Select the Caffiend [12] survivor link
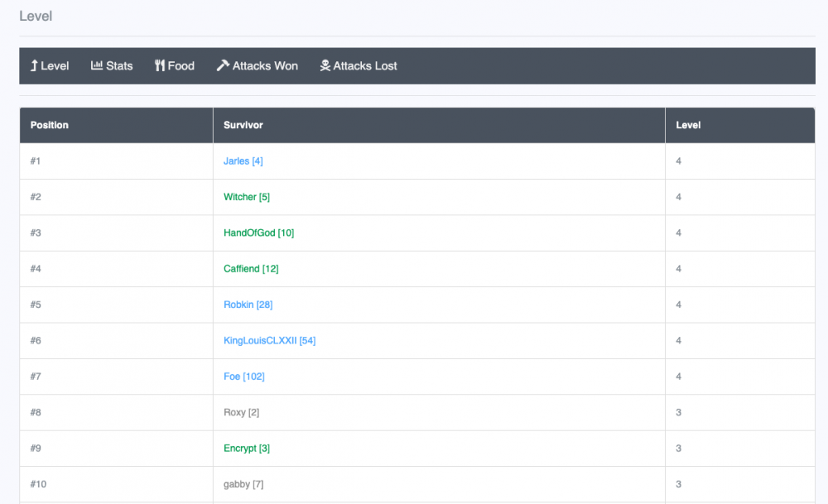This screenshot has width=828, height=504. click(x=251, y=269)
